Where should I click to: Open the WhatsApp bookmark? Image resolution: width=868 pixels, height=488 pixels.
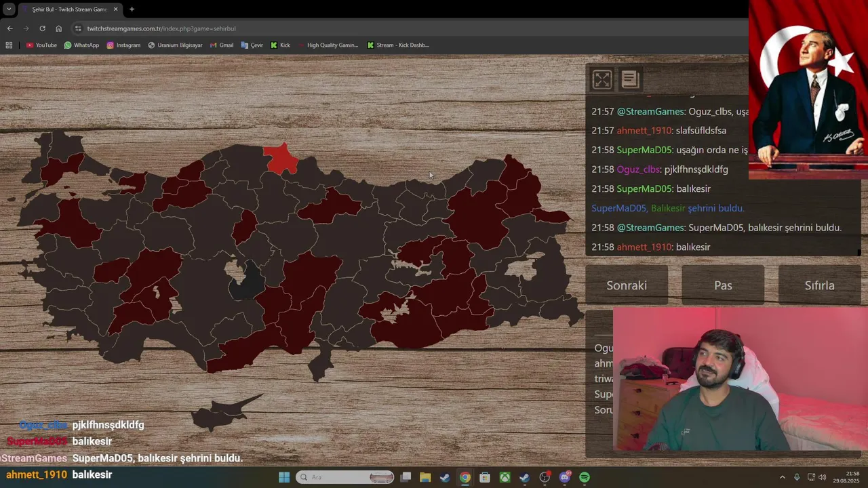point(81,45)
